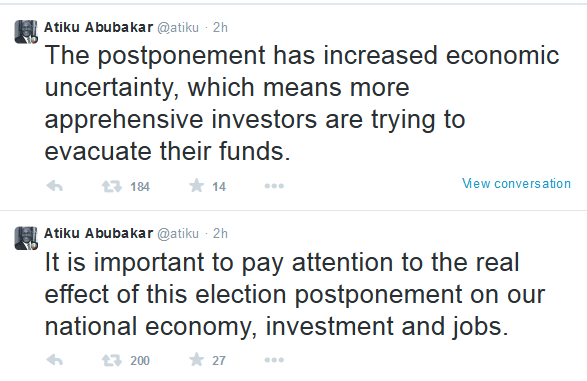This screenshot has height=381, width=587.
Task: Open profile avatar on first tweet
Action: [x=26, y=32]
